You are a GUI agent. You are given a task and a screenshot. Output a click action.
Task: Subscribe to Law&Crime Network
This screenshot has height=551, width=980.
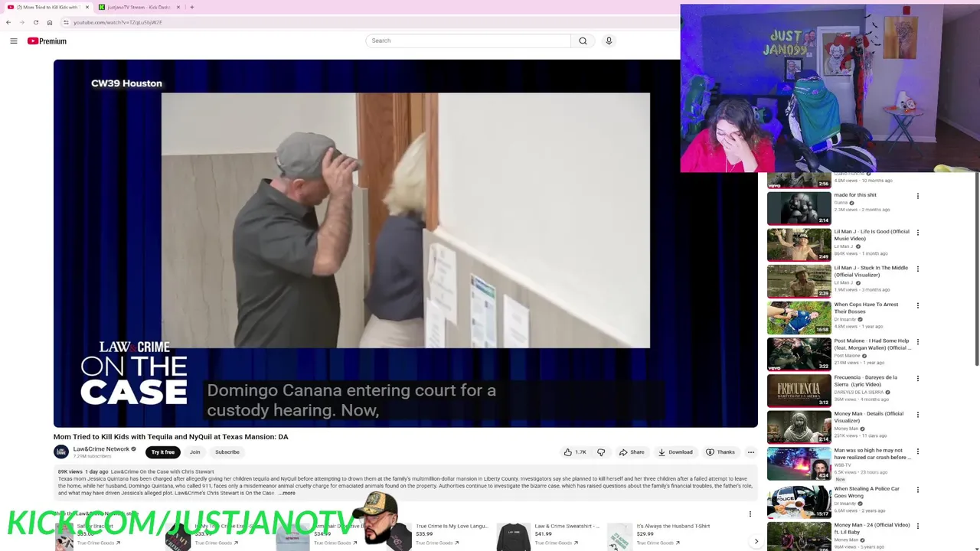click(227, 452)
